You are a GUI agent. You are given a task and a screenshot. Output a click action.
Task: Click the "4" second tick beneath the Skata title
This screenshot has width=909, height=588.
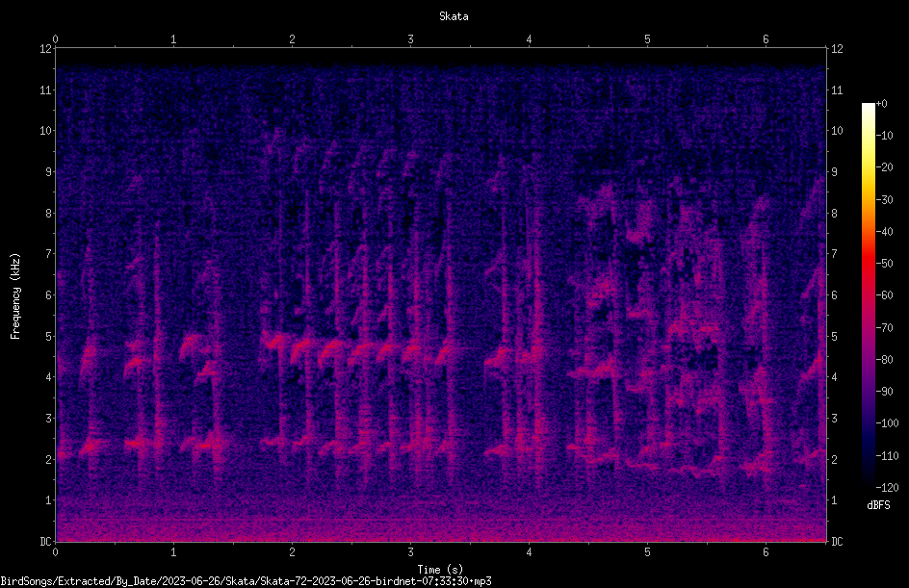[529, 39]
